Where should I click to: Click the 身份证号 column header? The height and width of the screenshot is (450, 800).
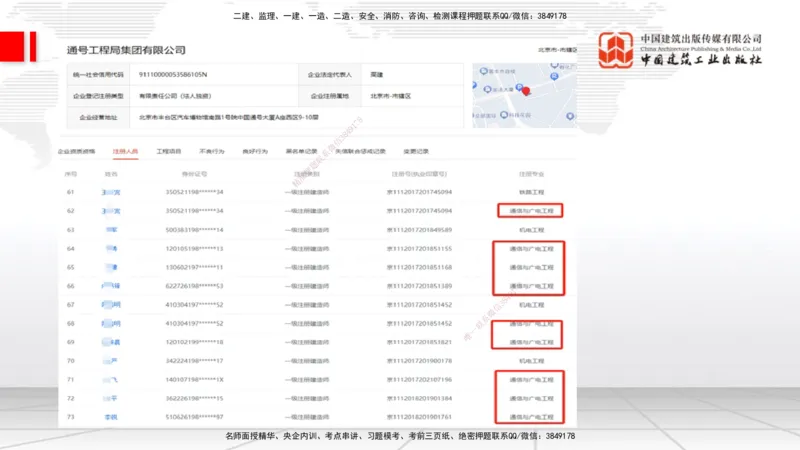(x=194, y=174)
